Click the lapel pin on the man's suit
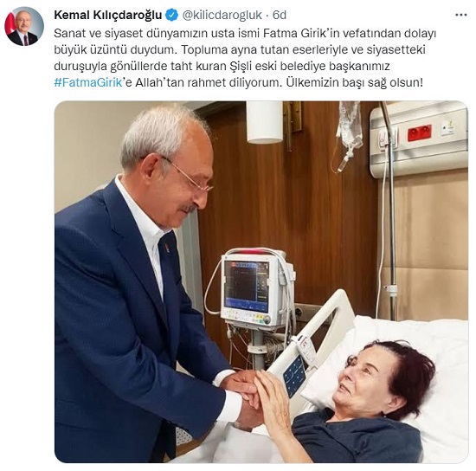476x471 pixels. pyautogui.click(x=167, y=248)
